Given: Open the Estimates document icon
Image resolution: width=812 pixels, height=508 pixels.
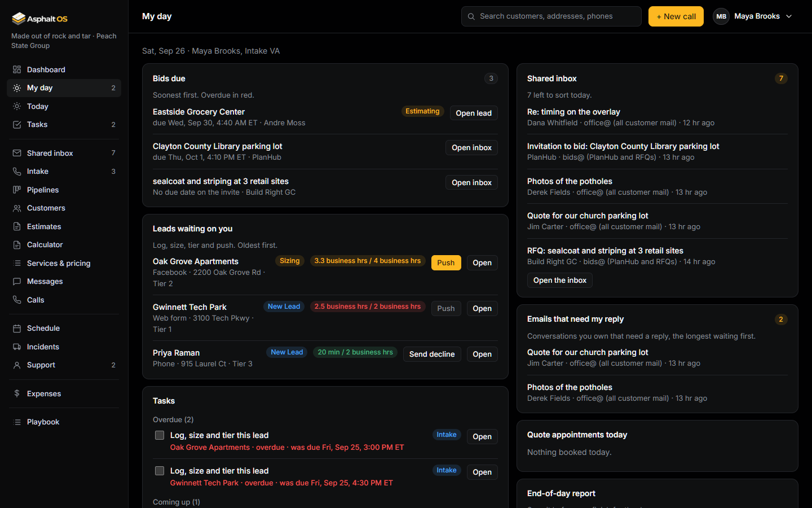Looking at the screenshot, I should point(17,226).
